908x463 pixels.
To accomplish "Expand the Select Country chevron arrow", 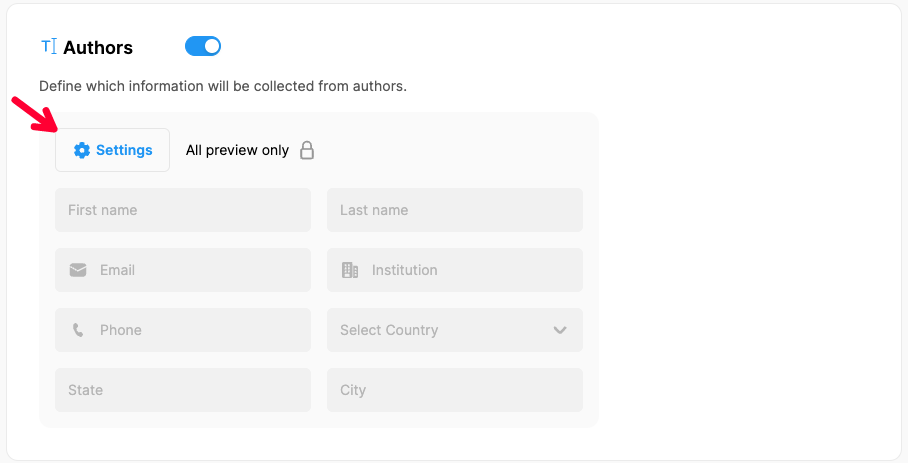I will tap(560, 330).
